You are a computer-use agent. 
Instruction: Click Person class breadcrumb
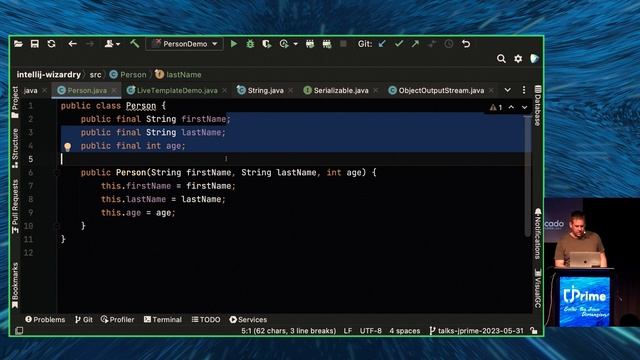pyautogui.click(x=128, y=75)
